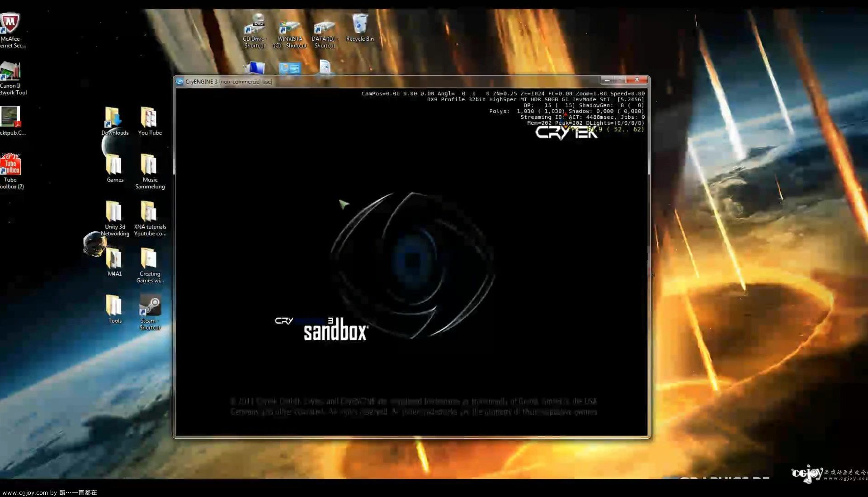Screen dimensions: 868x497
Task: Click the Streaming IO debug line
Action: pyautogui.click(x=583, y=117)
